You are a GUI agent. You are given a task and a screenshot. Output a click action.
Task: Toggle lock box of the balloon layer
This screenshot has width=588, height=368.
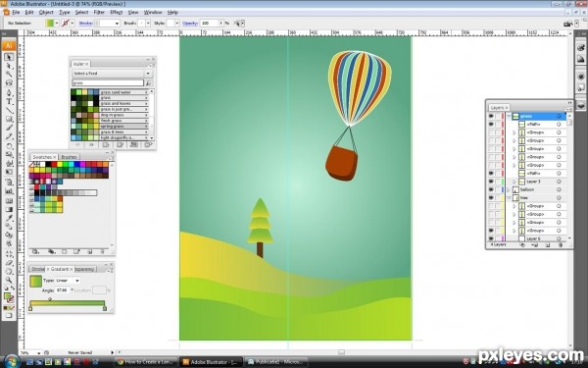coord(498,189)
